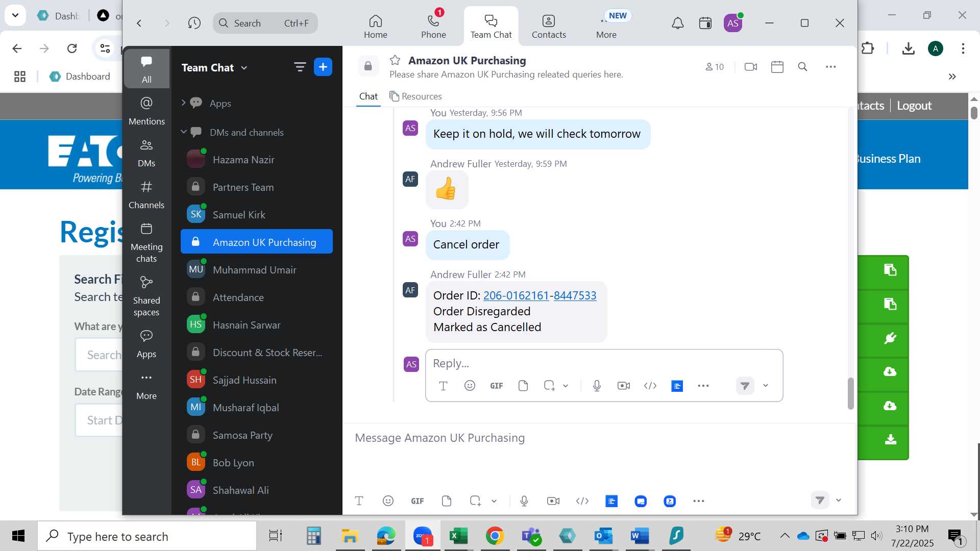Open Excel from the Windows taskbar
980x551 pixels.
tap(458, 536)
